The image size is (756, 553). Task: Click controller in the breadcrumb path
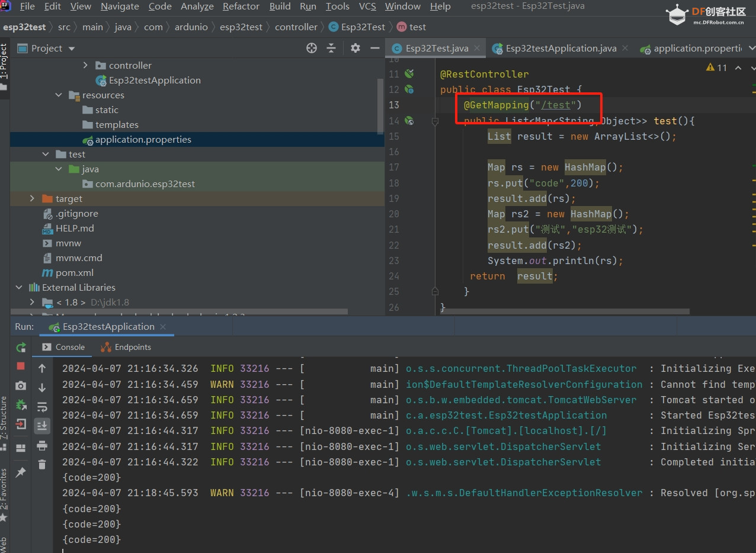[x=296, y=27]
